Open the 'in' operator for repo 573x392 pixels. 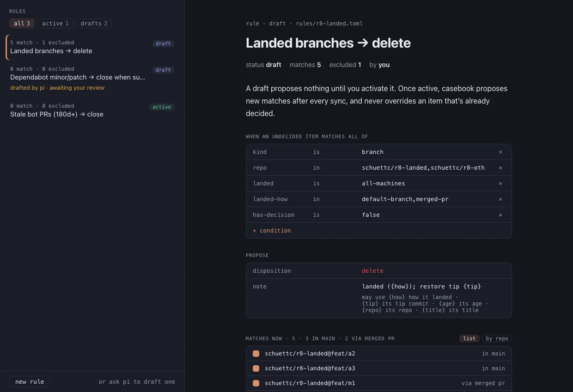(317, 168)
